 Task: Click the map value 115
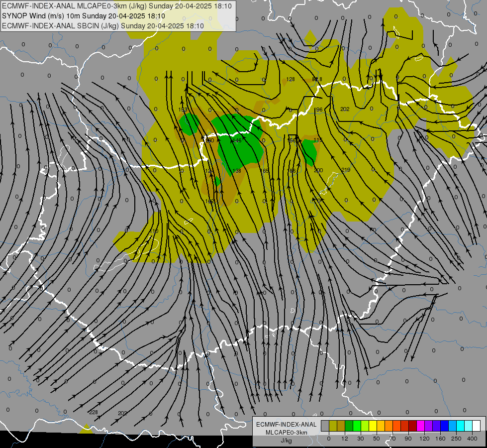318,140
